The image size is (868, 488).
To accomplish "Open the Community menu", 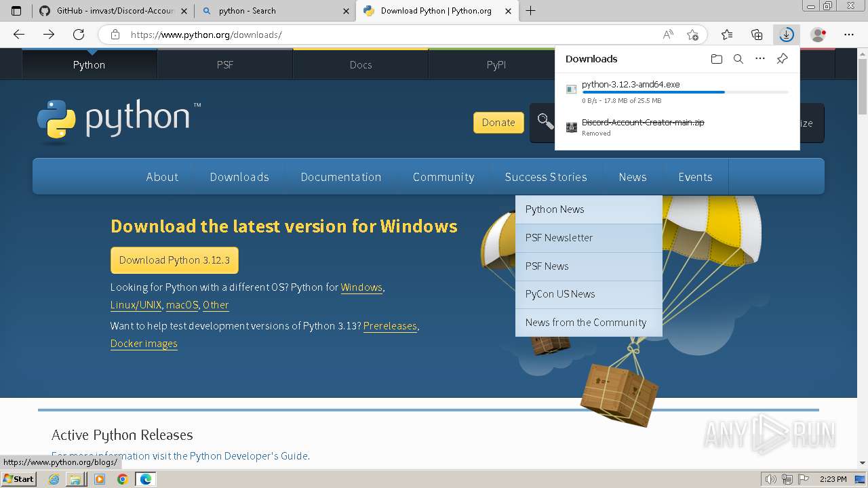I will click(443, 177).
